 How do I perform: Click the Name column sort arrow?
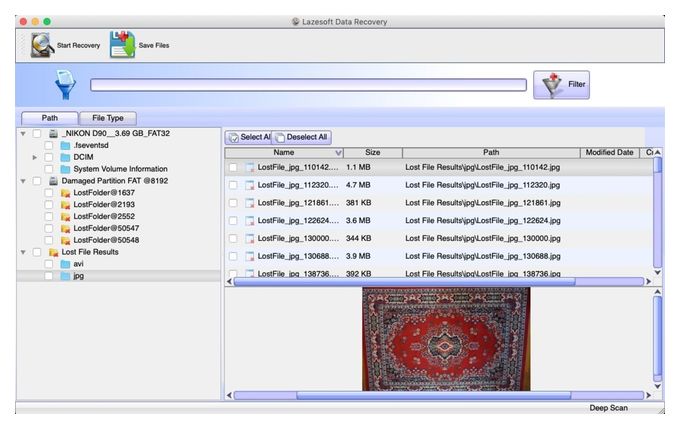[x=338, y=153]
